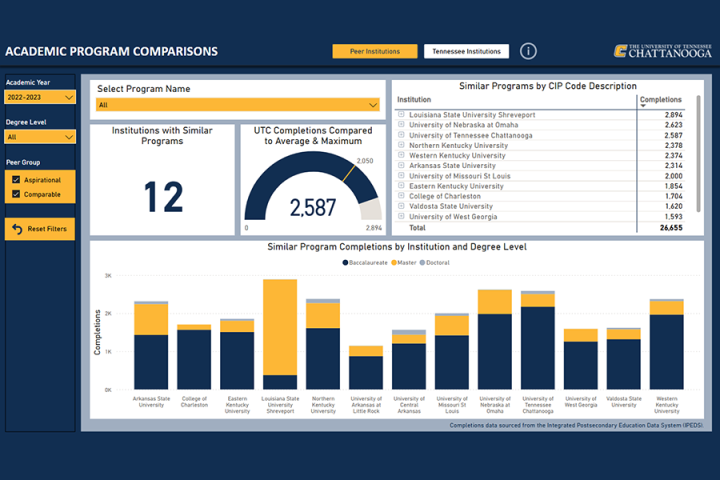Select the Eastern Kentucky University baccalaureate bar
720x480 pixels.
pos(237,361)
